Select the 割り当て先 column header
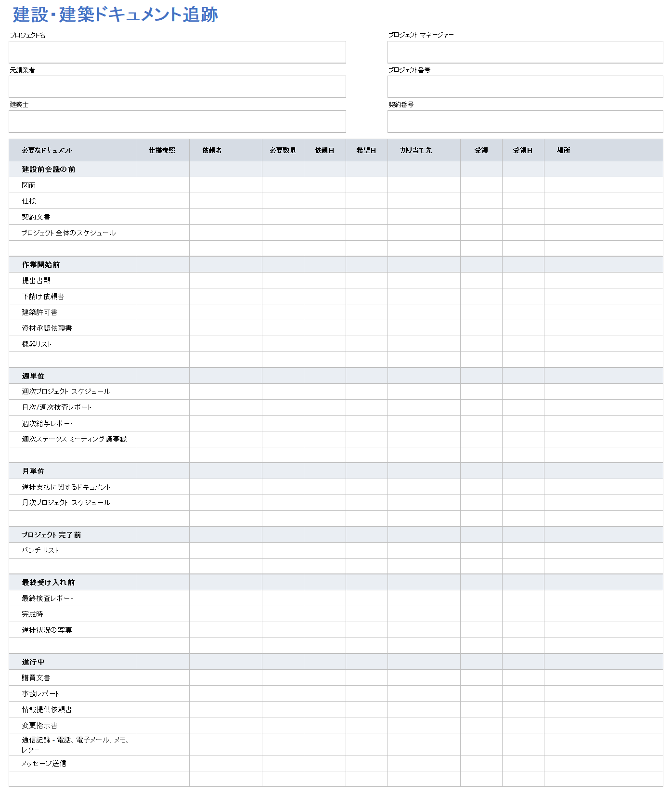This screenshot has width=672, height=794. click(x=424, y=150)
